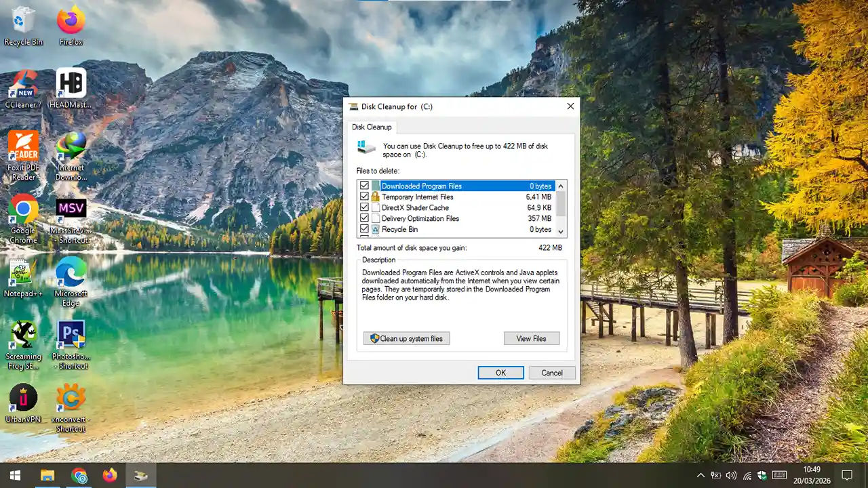Select the CCleaner 7 desktop icon
868x488 pixels.
pos(23,89)
